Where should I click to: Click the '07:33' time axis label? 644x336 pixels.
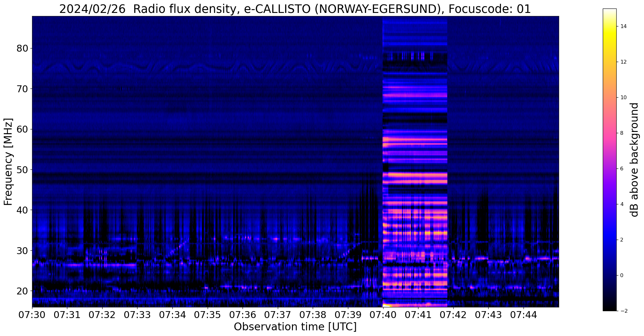(x=137, y=315)
